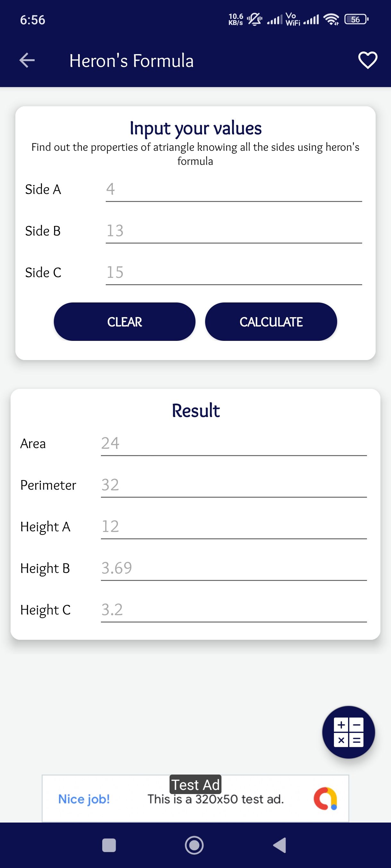Favorite Heron's Formula with heart icon

pos(367,60)
